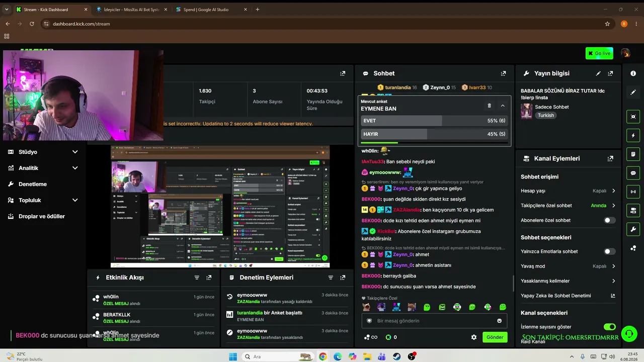This screenshot has height=362, width=644.
Task: Pop out the Sohbet chat panel
Action: [x=503, y=73]
